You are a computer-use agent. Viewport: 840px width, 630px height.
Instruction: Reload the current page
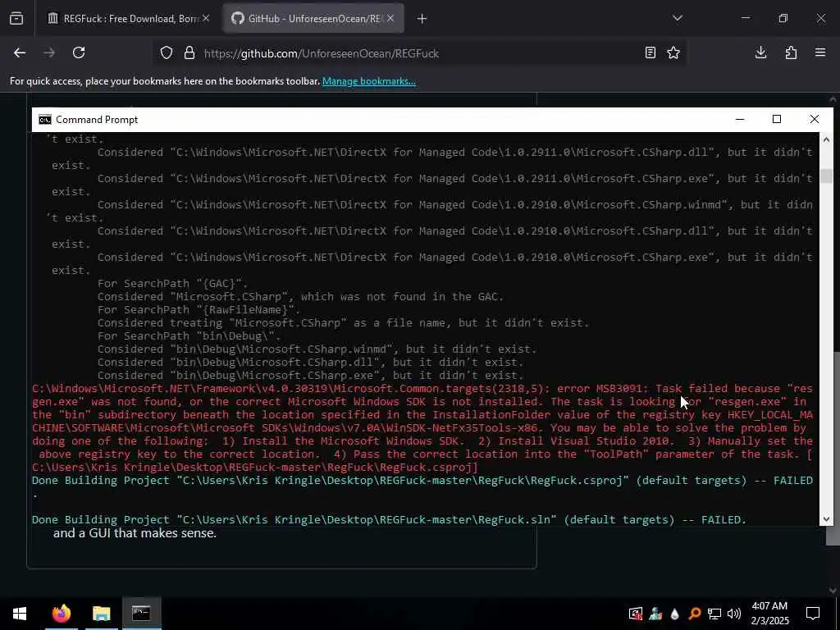79,52
